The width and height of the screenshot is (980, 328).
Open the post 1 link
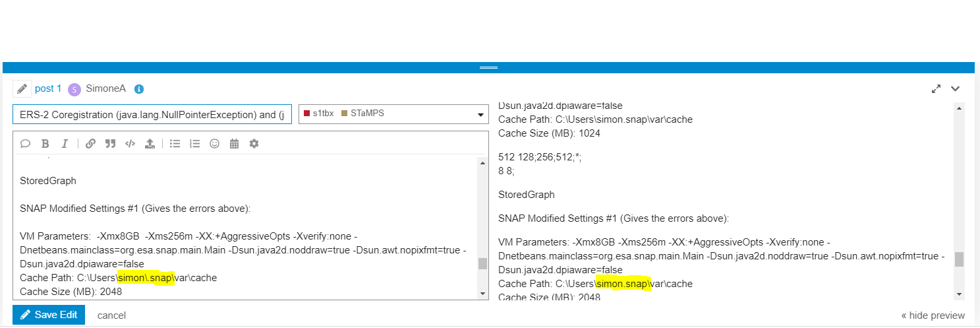click(x=48, y=88)
